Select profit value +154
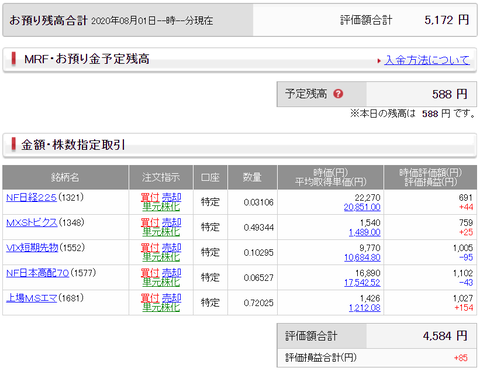480x371 pixels. 464,308
